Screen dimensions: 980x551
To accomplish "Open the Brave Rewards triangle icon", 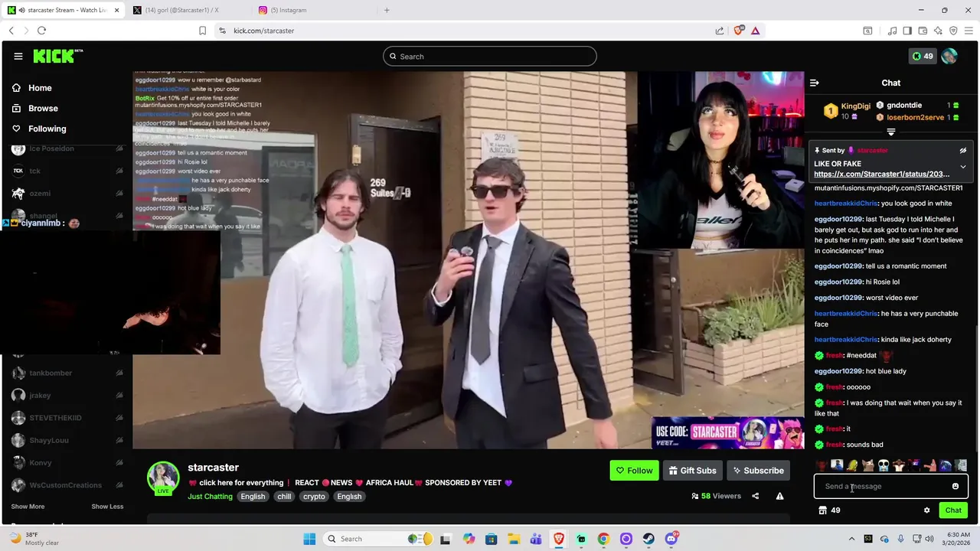I will click(756, 31).
